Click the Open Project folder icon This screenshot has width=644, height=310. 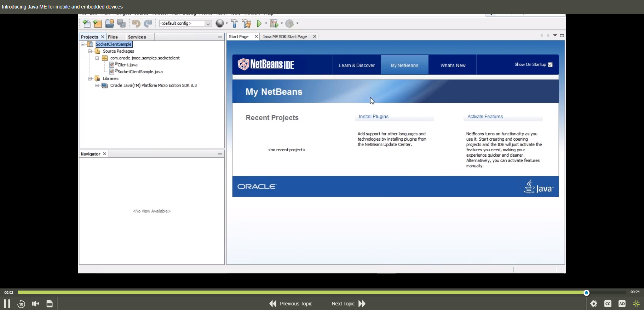(x=110, y=24)
